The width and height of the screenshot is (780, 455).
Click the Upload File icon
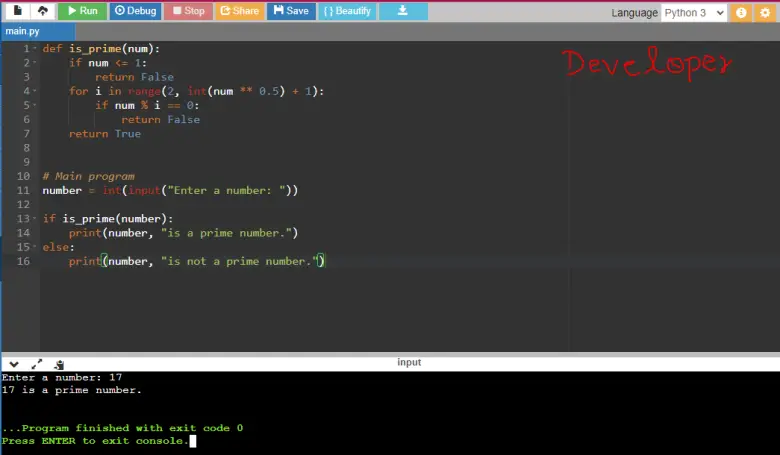coord(42,11)
